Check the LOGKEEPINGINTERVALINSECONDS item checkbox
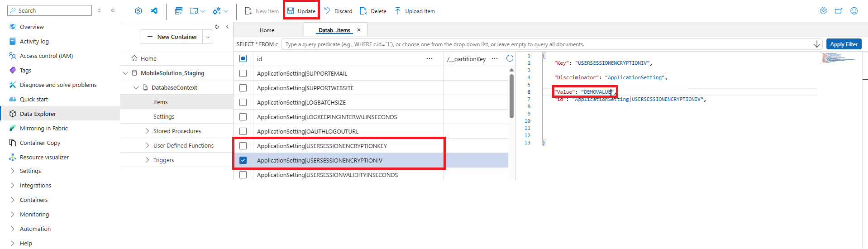 243,117
